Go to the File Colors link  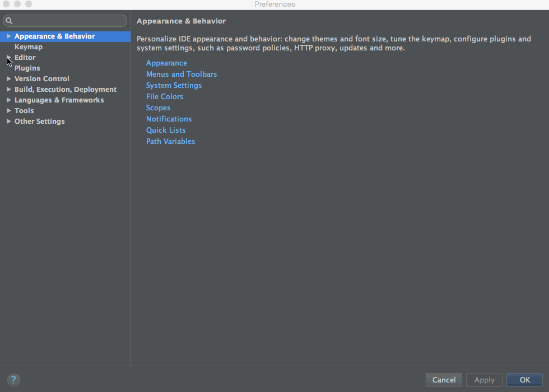point(165,97)
